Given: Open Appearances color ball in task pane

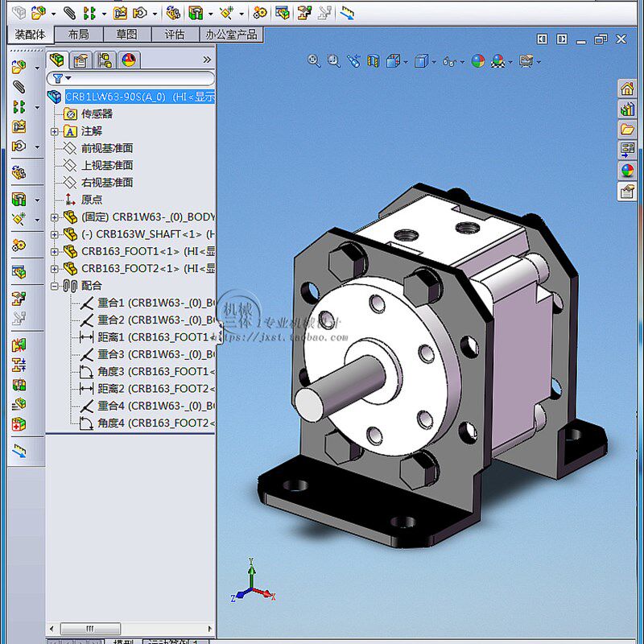Looking at the screenshot, I should [627, 171].
